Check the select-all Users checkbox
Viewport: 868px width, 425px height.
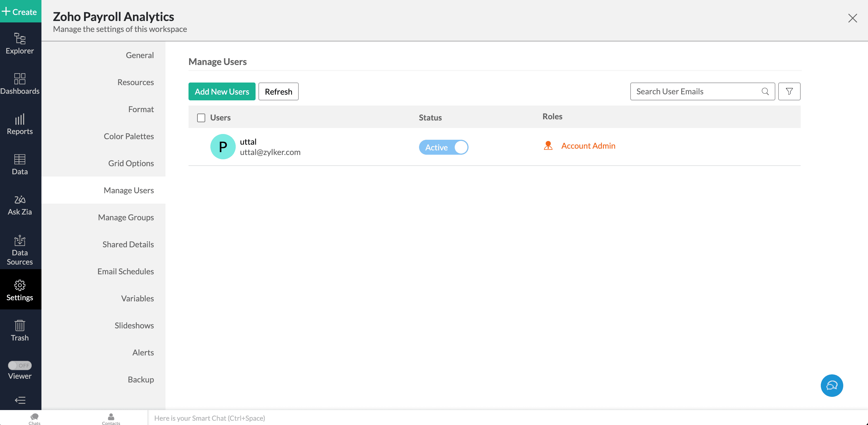click(201, 118)
